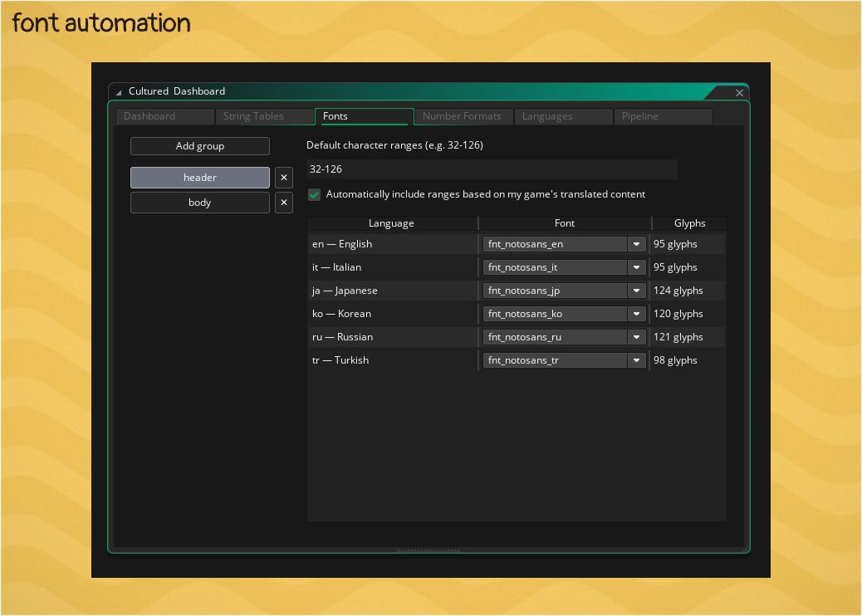The width and height of the screenshot is (862, 616).
Task: Click the Font column header
Action: [565, 223]
